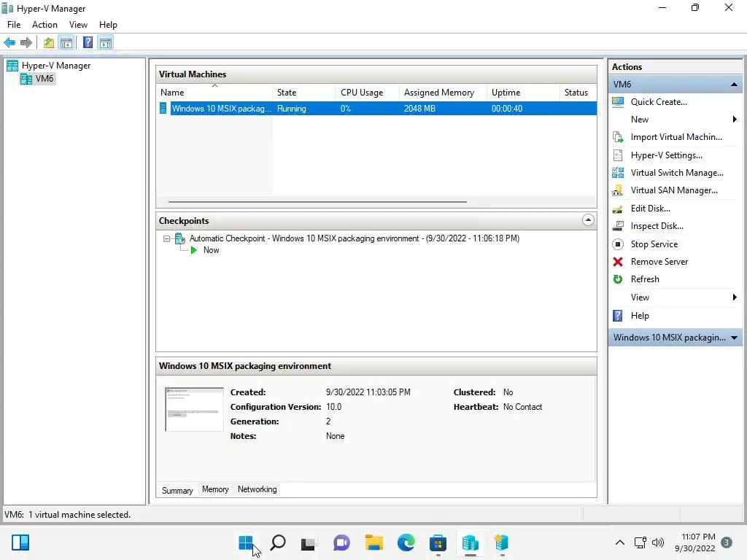Select VM6 server in the tree
Image resolution: width=747 pixels, height=560 pixels.
click(x=44, y=79)
